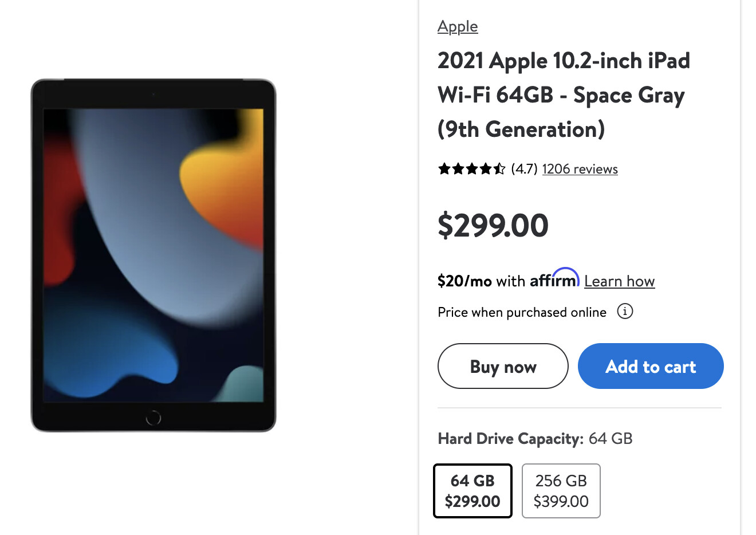Open the iPad product image
Viewport: 756px width, 535px height.
(153, 255)
